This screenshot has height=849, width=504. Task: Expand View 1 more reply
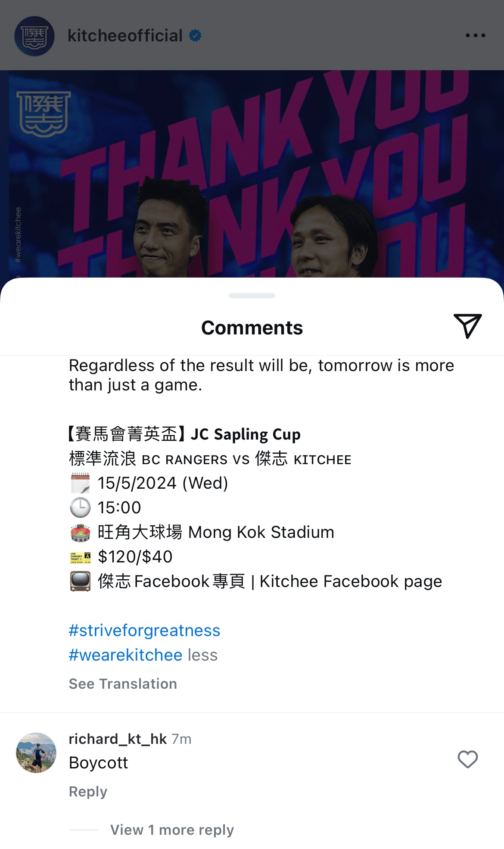[x=172, y=830]
